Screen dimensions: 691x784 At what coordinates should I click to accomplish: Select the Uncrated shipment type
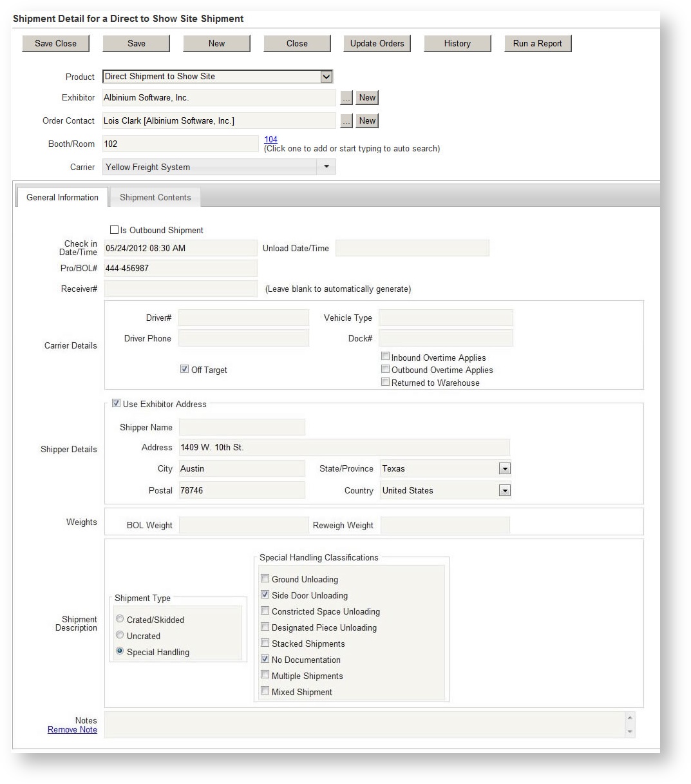click(x=120, y=635)
